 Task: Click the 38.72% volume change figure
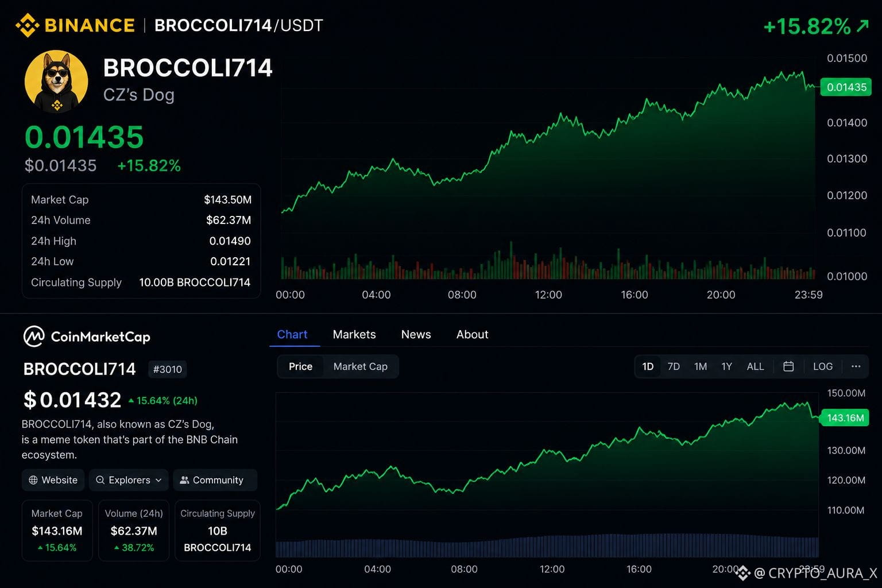pos(134,548)
